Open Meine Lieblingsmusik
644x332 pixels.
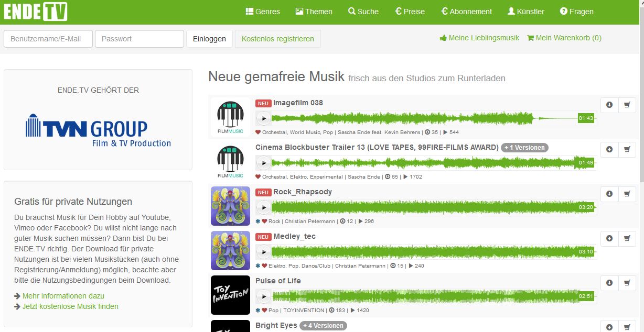coord(479,38)
